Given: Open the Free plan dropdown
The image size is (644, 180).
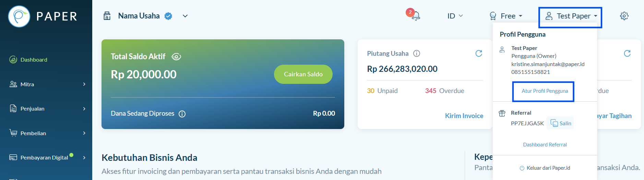Looking at the screenshot, I should tap(506, 16).
